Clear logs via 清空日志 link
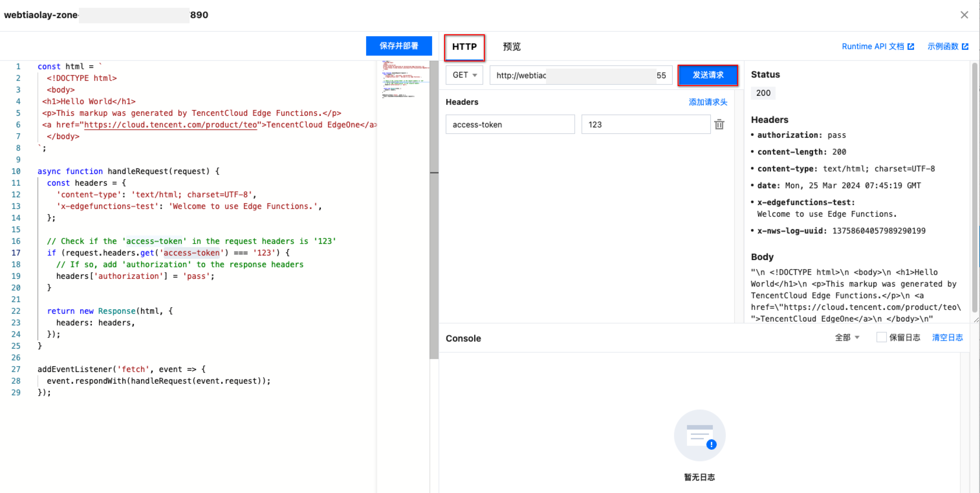 coord(947,337)
